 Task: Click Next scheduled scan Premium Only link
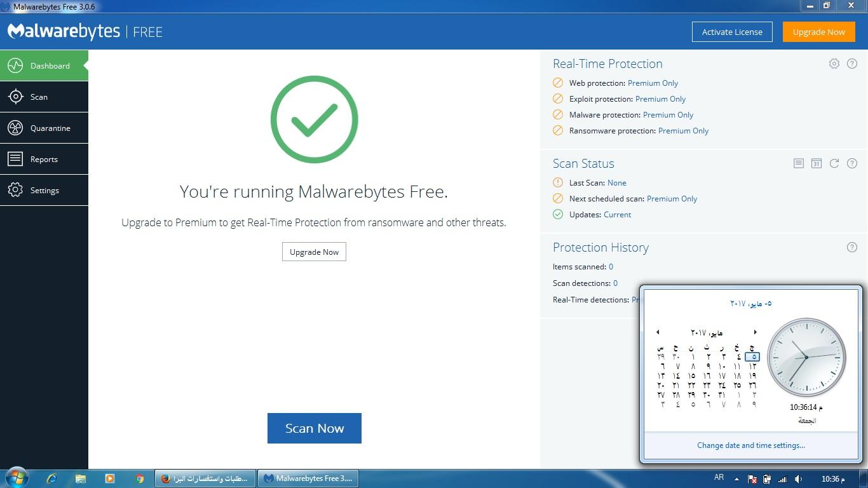click(672, 198)
